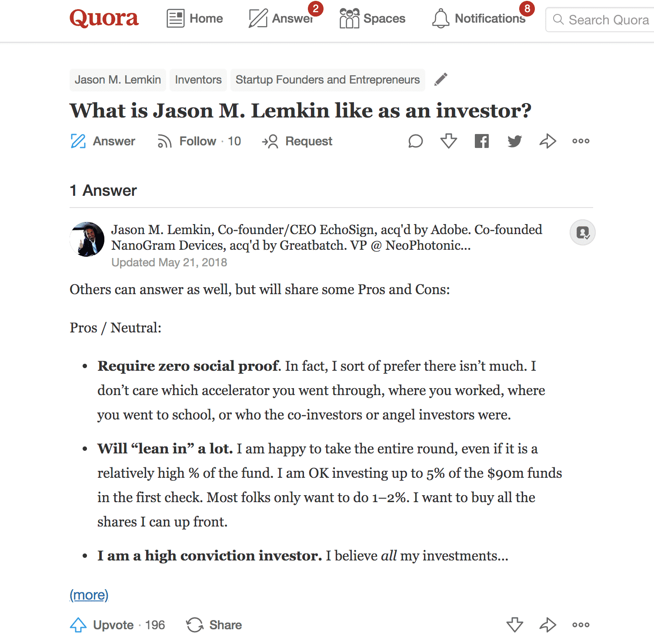Open Notifications in the navigation bar
Image resolution: width=654 pixels, height=644 pixels.
(479, 19)
